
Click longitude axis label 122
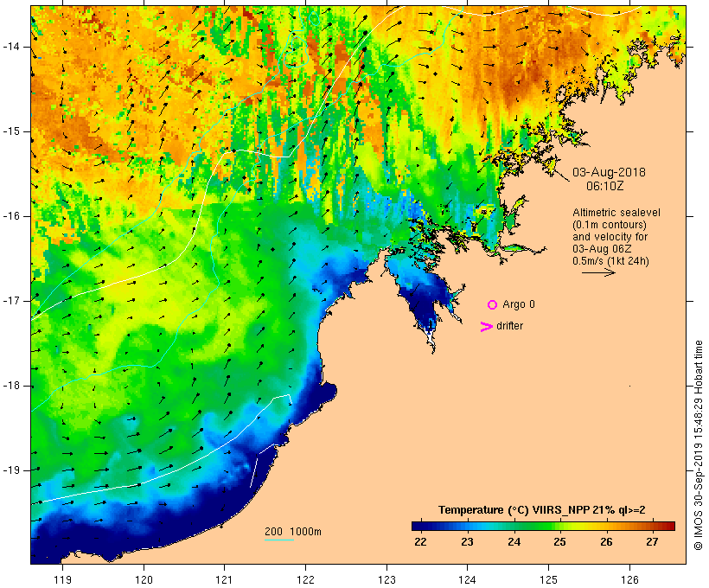pos(306,579)
